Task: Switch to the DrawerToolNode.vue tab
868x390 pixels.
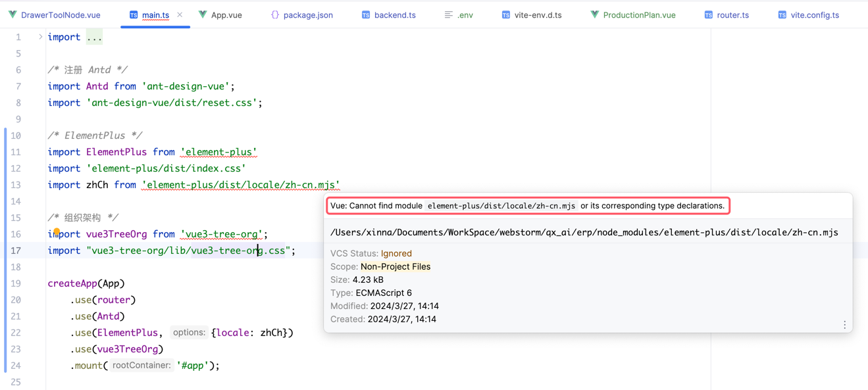Action: pos(55,14)
